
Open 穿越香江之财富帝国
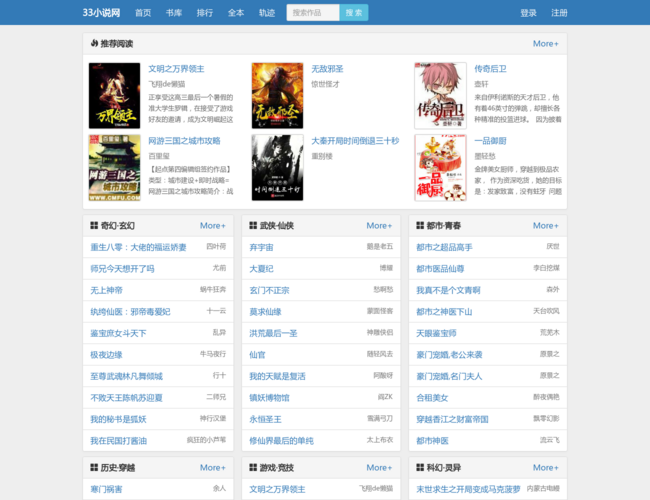(x=452, y=419)
